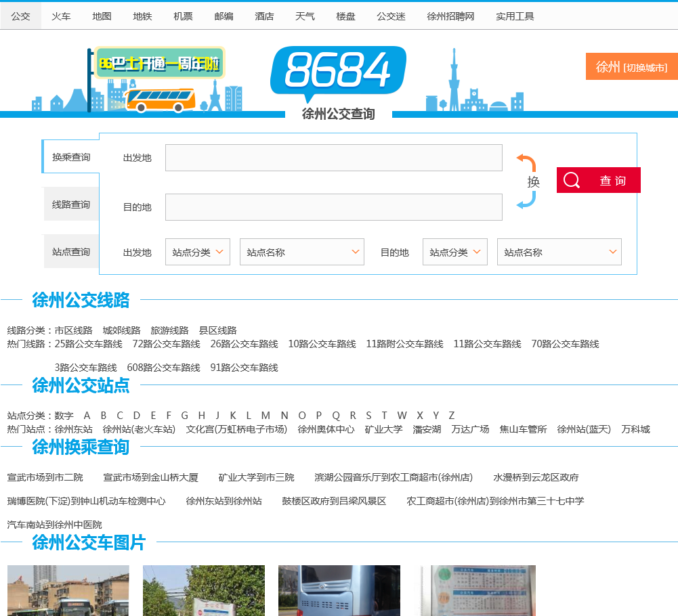Open 91路公交车路线 link
This screenshot has height=616, width=678.
244,368
